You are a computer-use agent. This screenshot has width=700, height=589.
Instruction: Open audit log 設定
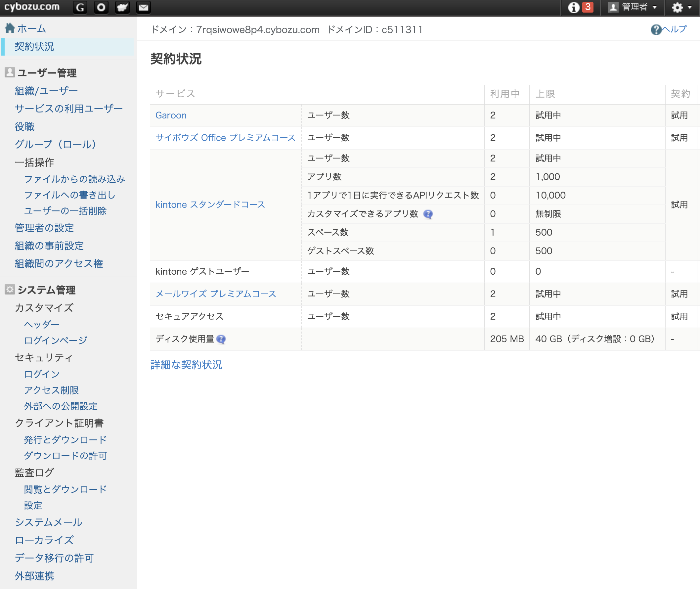pos(33,506)
